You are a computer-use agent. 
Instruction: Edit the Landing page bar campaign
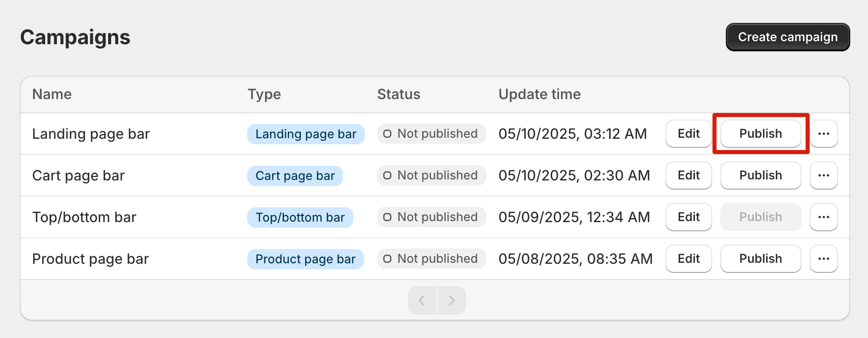689,134
